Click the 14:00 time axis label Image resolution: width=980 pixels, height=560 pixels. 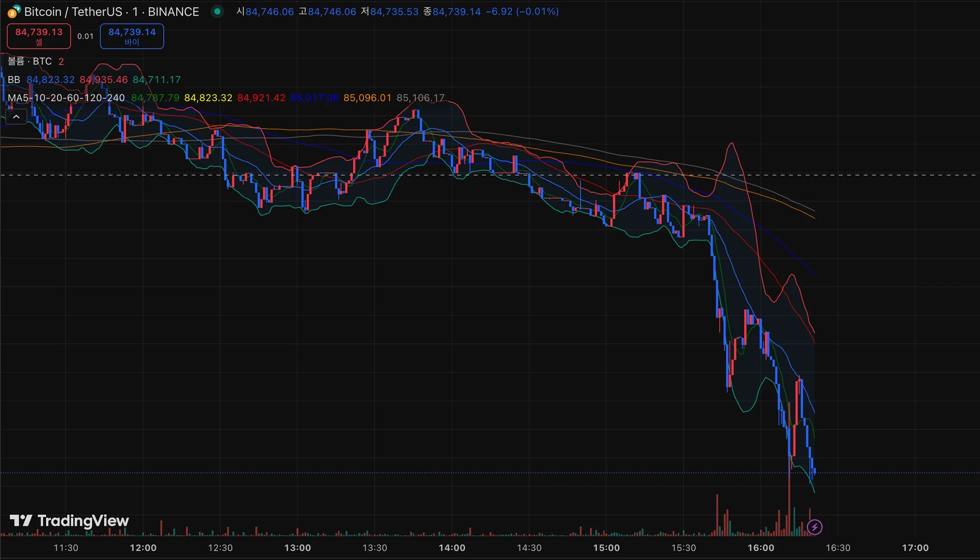pos(452,548)
